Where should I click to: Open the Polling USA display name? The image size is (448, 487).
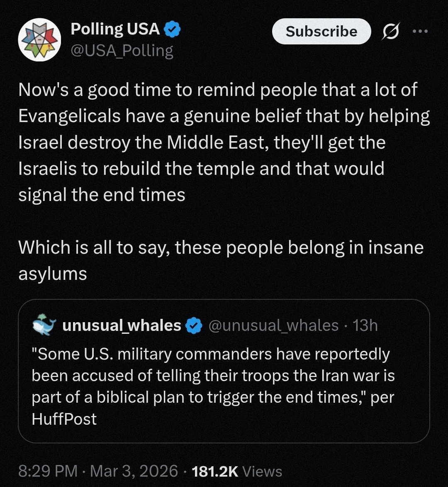pyautogui.click(x=115, y=29)
